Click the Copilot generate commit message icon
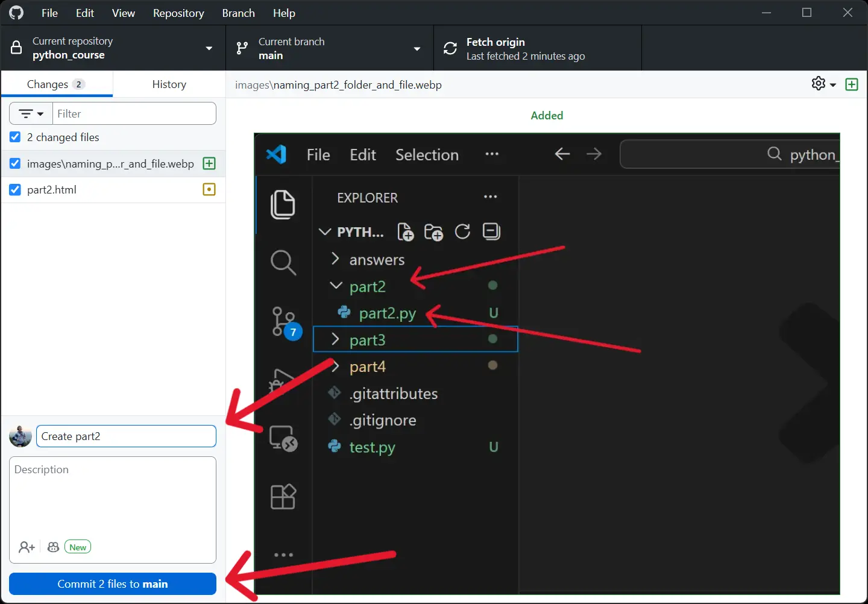 click(53, 547)
